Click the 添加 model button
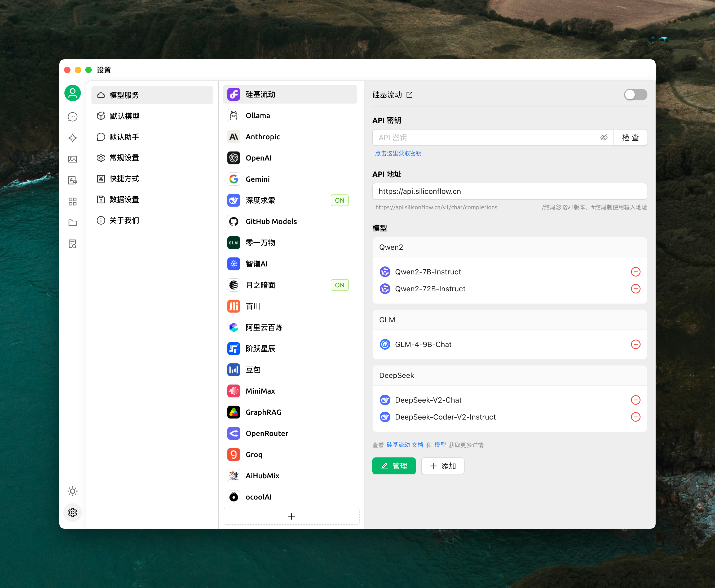 [443, 466]
